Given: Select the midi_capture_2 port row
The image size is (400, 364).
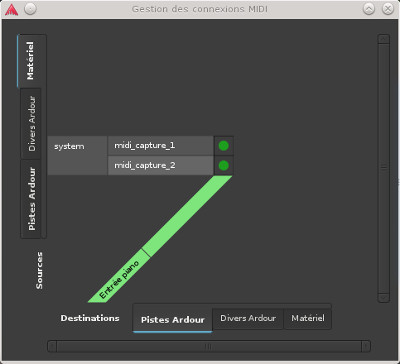Looking at the screenshot, I should point(160,165).
